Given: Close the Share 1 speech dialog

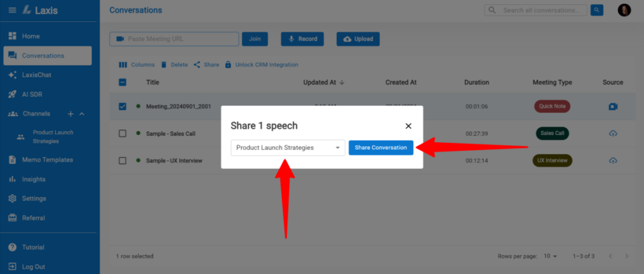Looking at the screenshot, I should tap(408, 126).
